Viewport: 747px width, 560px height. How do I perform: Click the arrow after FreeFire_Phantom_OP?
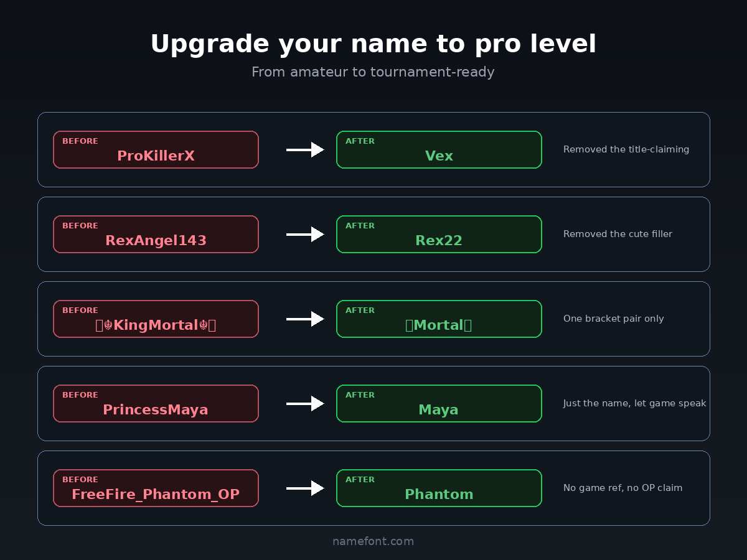(305, 488)
